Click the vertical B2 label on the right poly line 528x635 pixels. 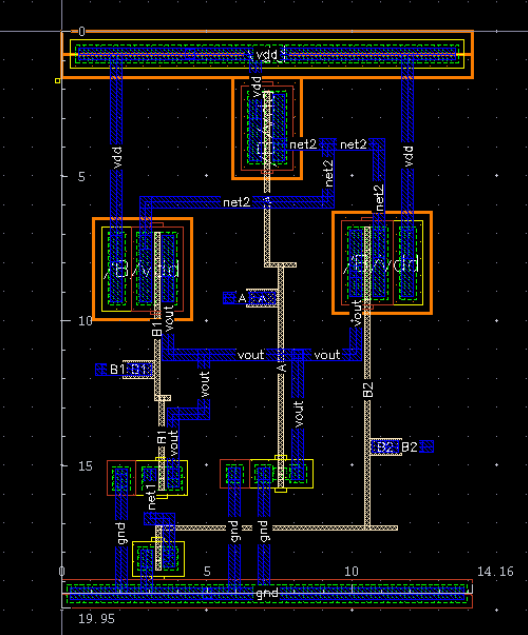tap(367, 390)
